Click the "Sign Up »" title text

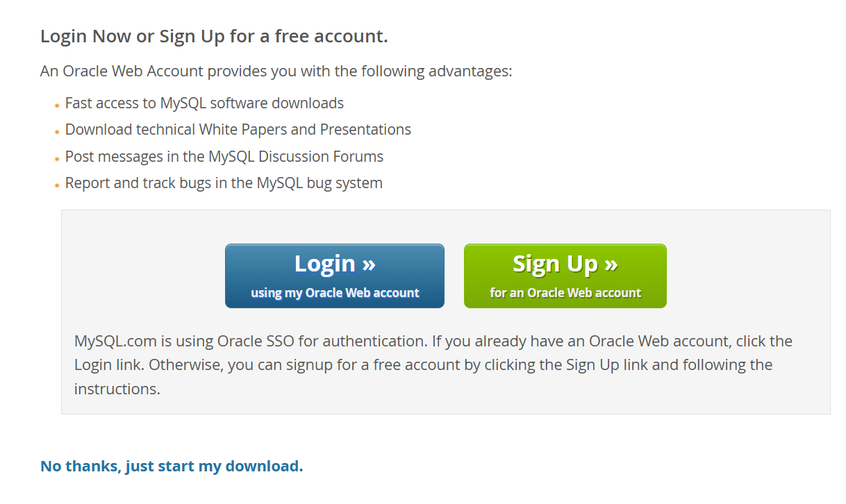coord(565,264)
